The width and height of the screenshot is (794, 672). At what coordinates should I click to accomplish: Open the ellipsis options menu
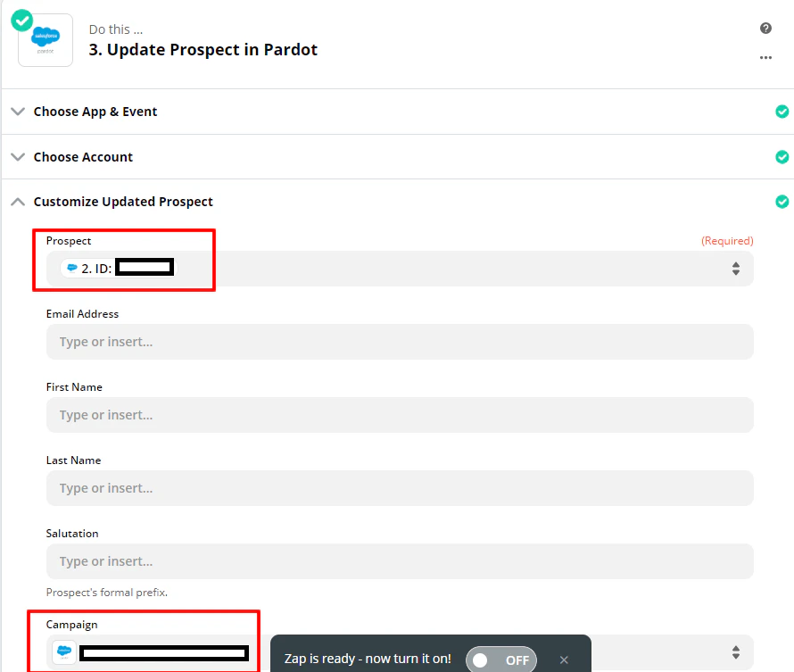click(765, 57)
